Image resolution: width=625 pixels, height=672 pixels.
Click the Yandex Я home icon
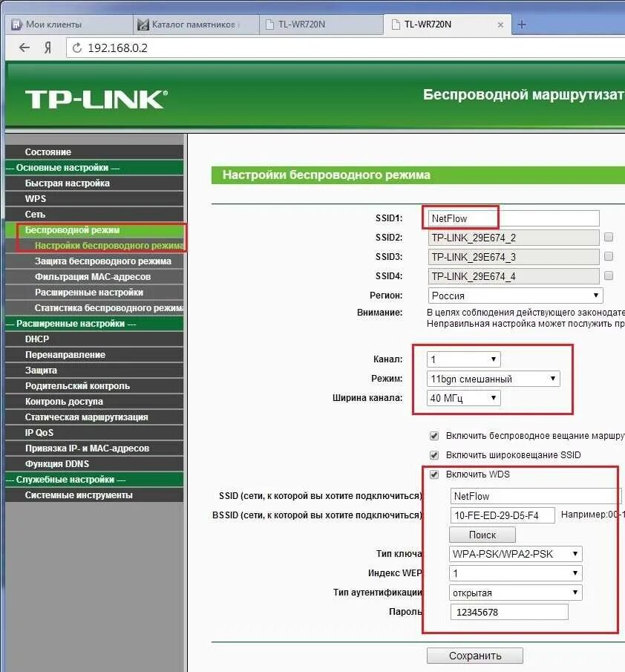pyautogui.click(x=48, y=48)
